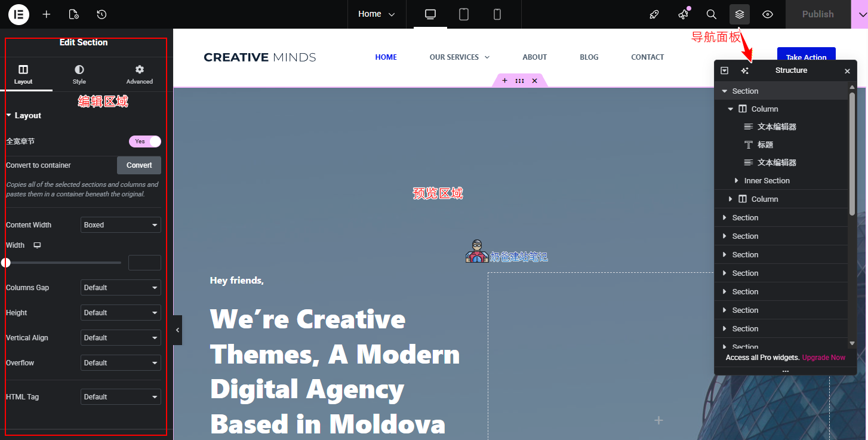Open the revision History clock icon
The image size is (868, 440).
coord(101,14)
